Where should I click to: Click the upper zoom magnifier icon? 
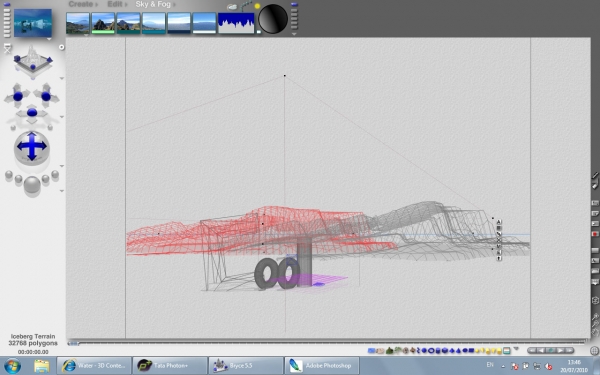pyautogui.click(x=595, y=316)
